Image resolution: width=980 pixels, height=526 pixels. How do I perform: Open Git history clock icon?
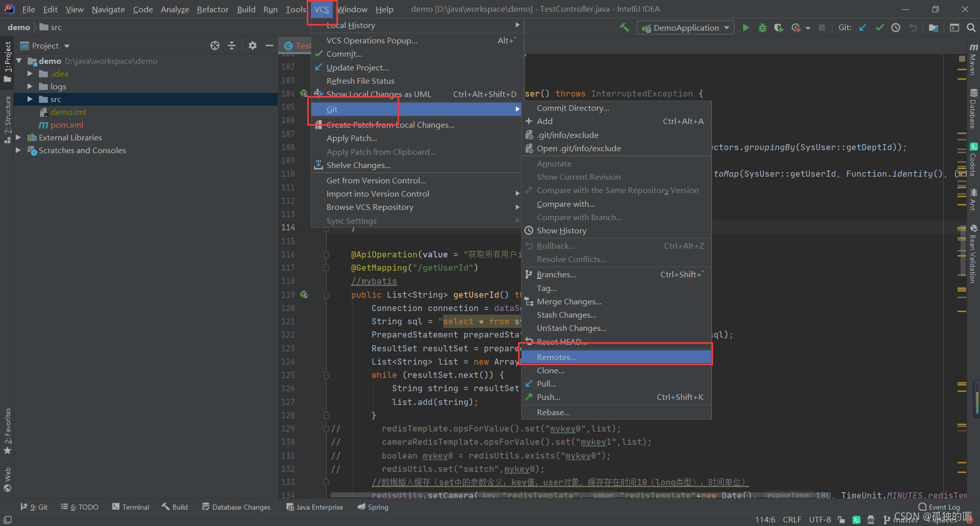pos(896,28)
